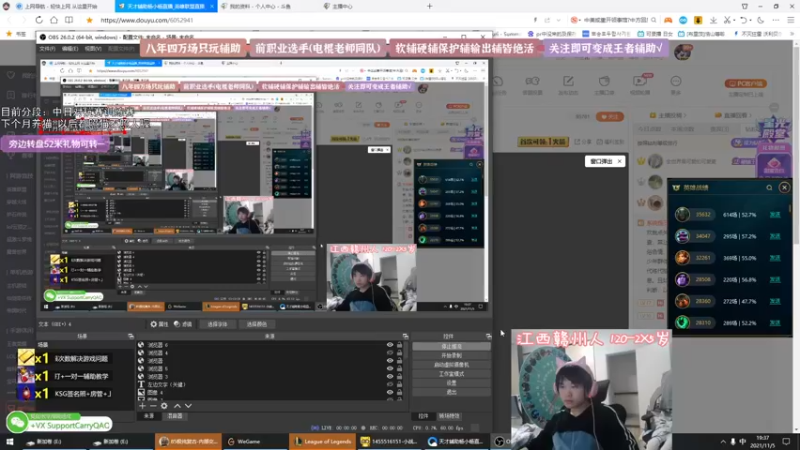
Task: Close the hero stats panel
Action: point(784,188)
